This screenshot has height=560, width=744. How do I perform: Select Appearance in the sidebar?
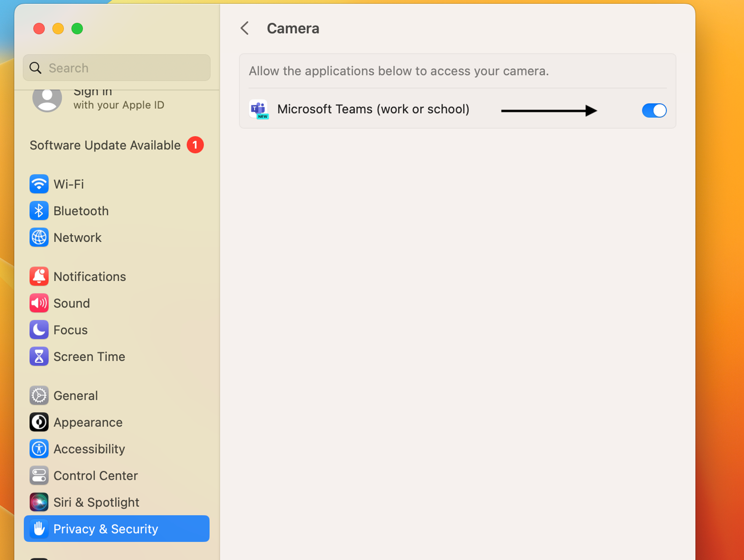88,422
